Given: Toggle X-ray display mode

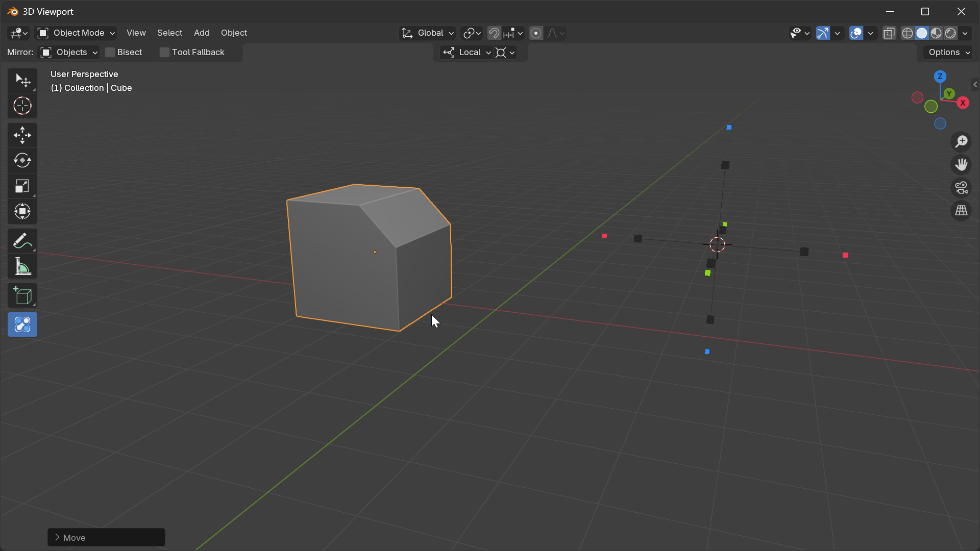Looking at the screenshot, I should tap(889, 33).
